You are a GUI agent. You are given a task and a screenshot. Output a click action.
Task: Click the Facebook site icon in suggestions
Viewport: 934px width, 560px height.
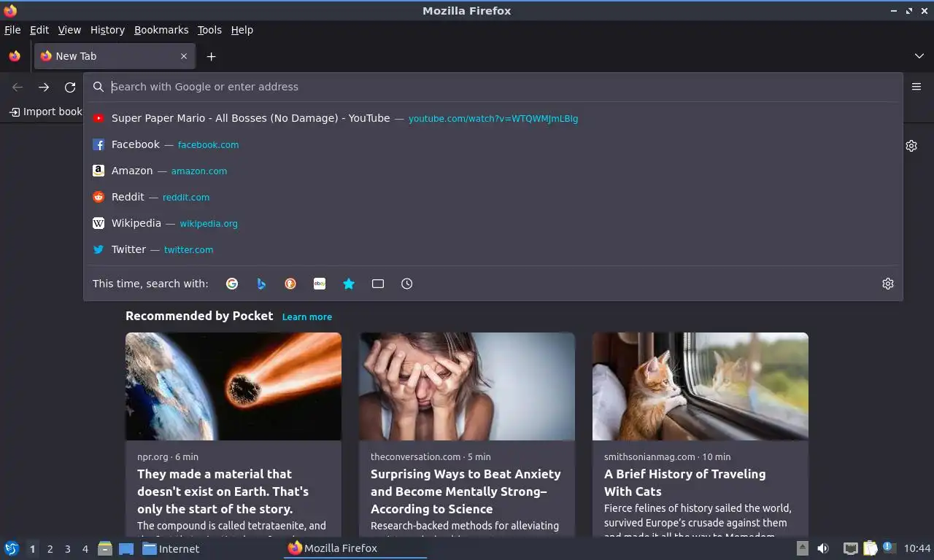(x=99, y=144)
